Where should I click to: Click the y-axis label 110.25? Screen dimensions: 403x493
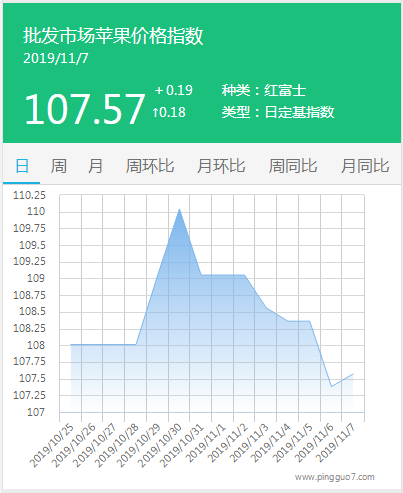(29, 195)
